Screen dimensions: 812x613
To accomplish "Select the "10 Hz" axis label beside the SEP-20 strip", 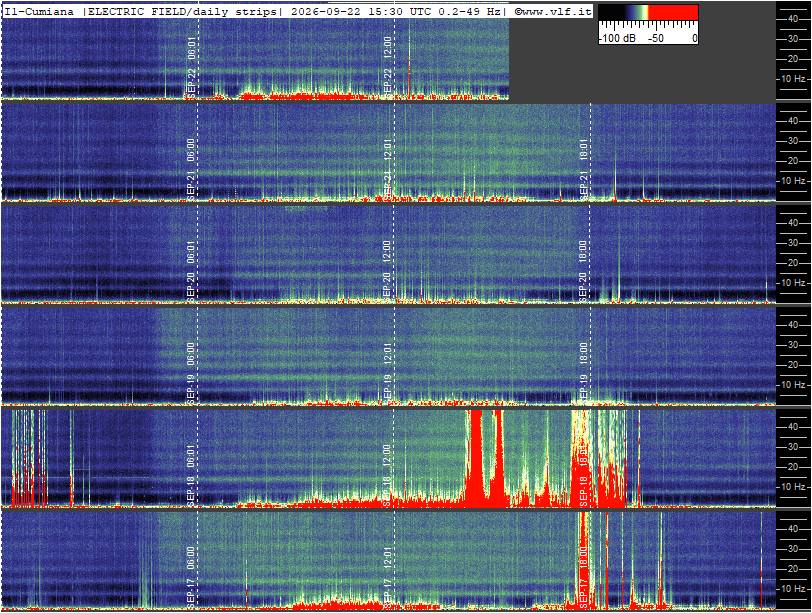I will [793, 283].
